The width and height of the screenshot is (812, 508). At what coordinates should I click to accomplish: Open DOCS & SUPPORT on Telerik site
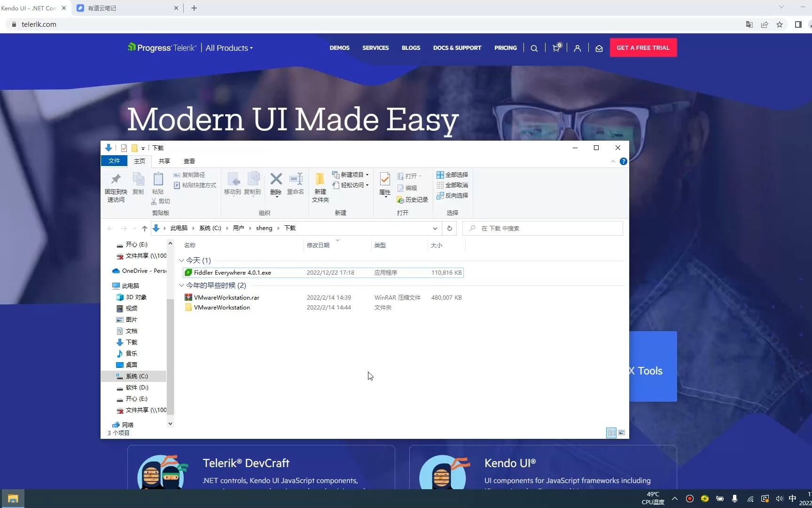pos(457,48)
